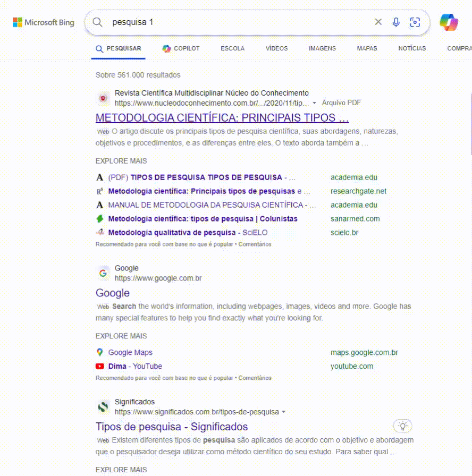Open the Google result title

click(x=112, y=293)
